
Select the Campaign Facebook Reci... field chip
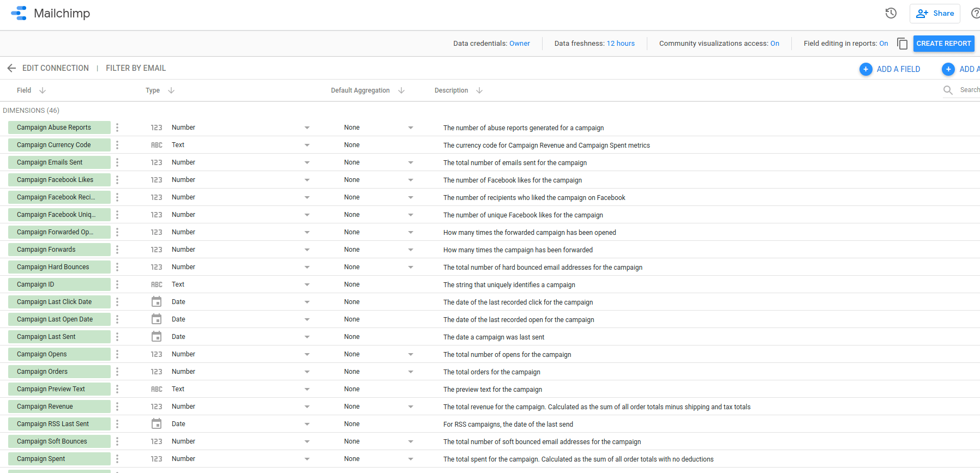click(x=59, y=197)
